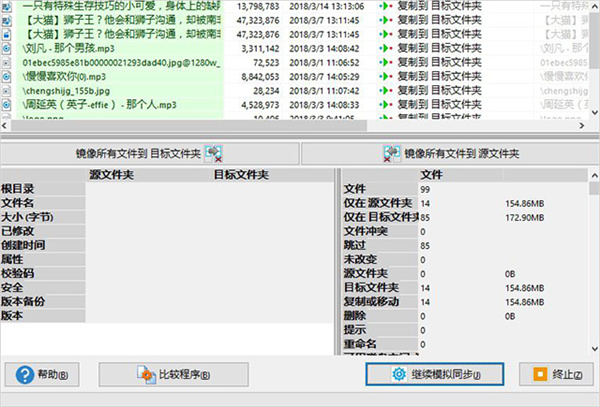Click the 大小 (字节) row label
Viewport: 600px width, 407px height.
click(x=27, y=217)
